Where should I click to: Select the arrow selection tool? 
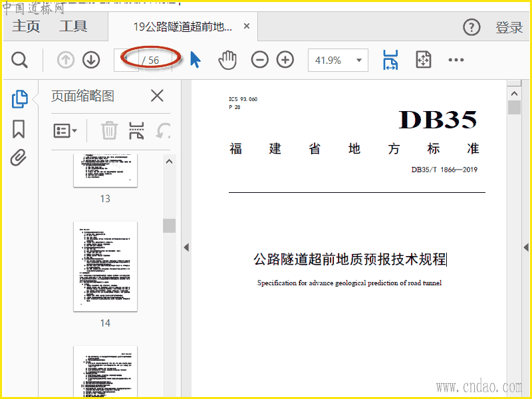coord(195,60)
